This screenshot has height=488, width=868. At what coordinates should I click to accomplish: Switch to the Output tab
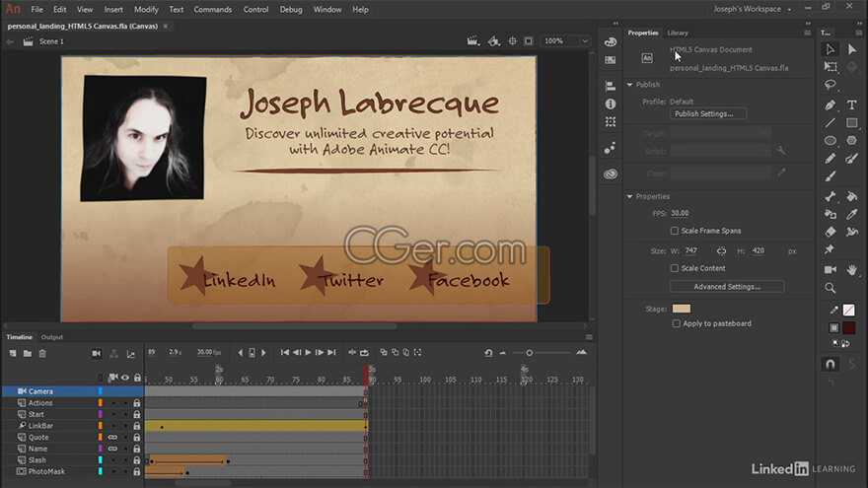click(x=52, y=337)
